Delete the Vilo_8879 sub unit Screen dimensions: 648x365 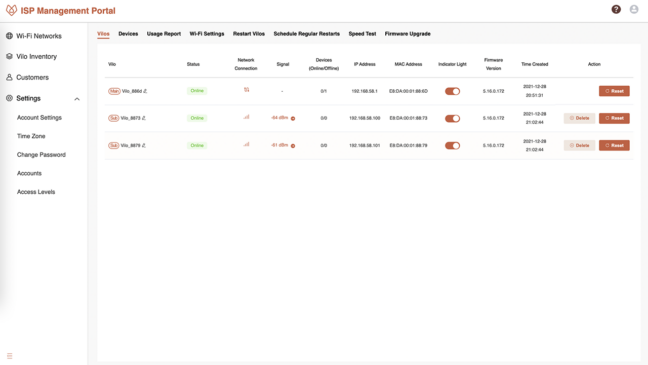click(579, 146)
